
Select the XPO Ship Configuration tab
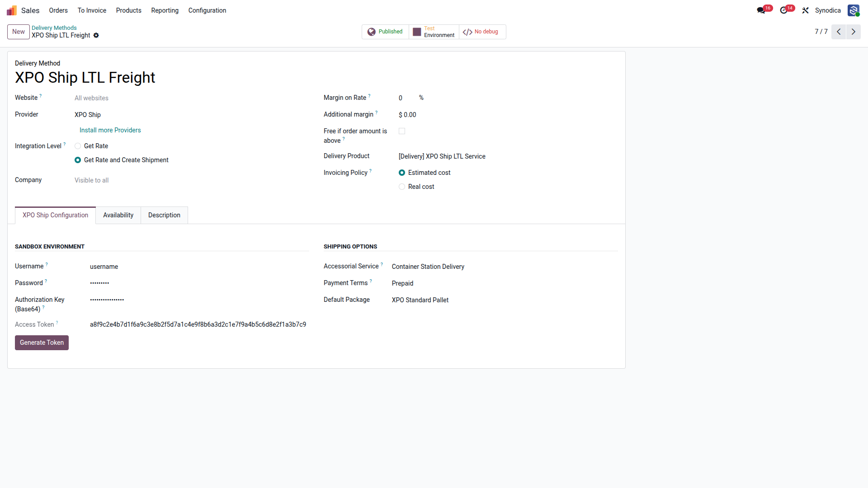point(55,215)
